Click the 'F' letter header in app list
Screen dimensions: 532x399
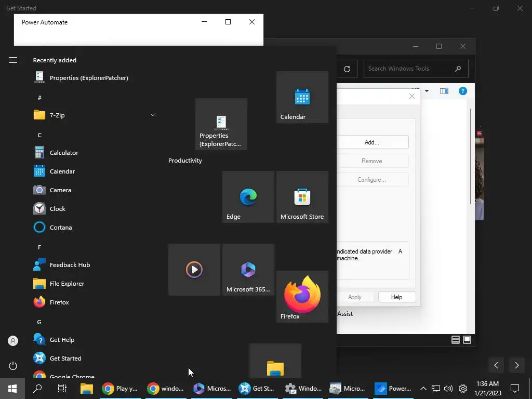tap(39, 247)
